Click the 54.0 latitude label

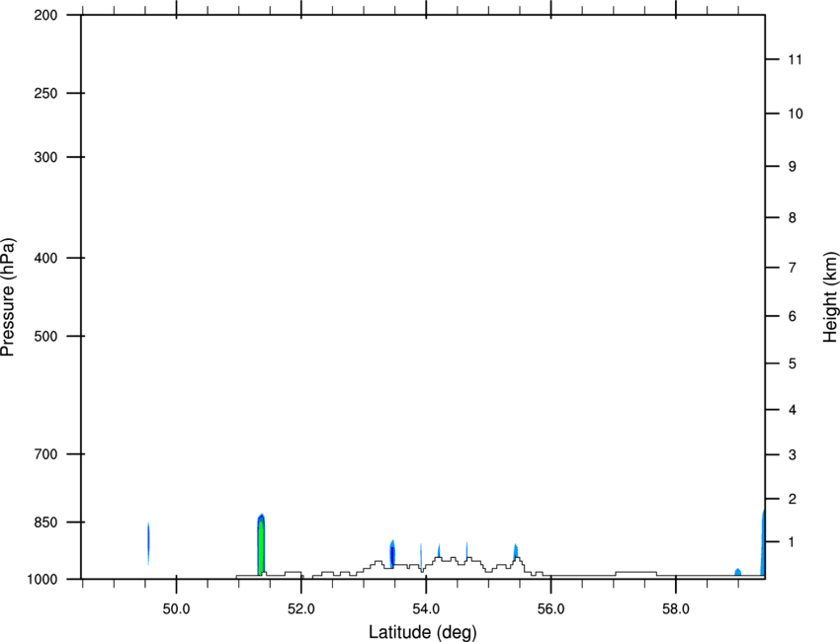click(427, 609)
